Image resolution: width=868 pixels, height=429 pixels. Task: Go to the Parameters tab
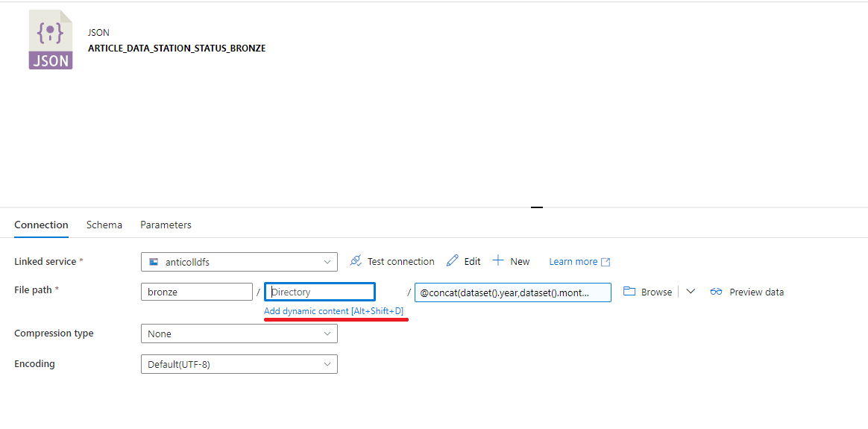tap(166, 225)
